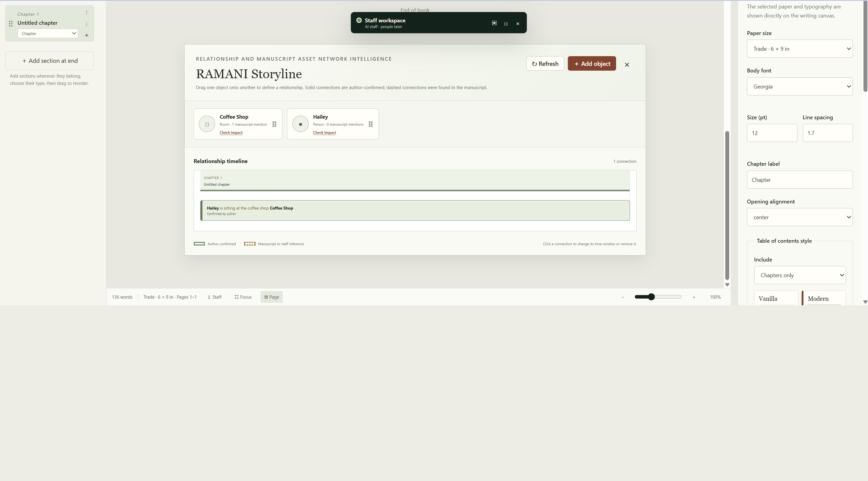Grab the Hailey card drag handle
868x481 pixels.
371,124
